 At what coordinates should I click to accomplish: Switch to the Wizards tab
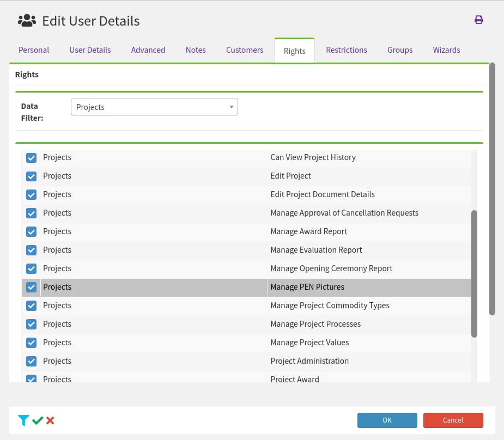(x=446, y=50)
